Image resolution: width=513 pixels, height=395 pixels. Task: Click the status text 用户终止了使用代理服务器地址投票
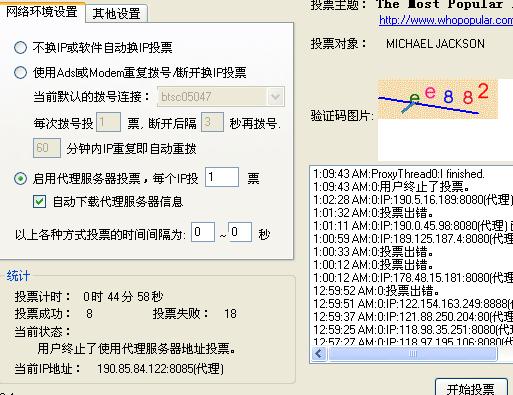pos(137,349)
